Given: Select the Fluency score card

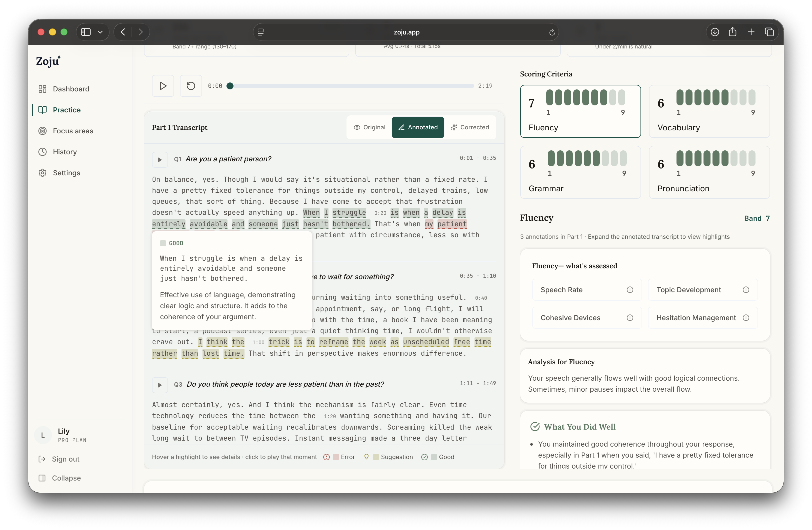Looking at the screenshot, I should point(580,111).
